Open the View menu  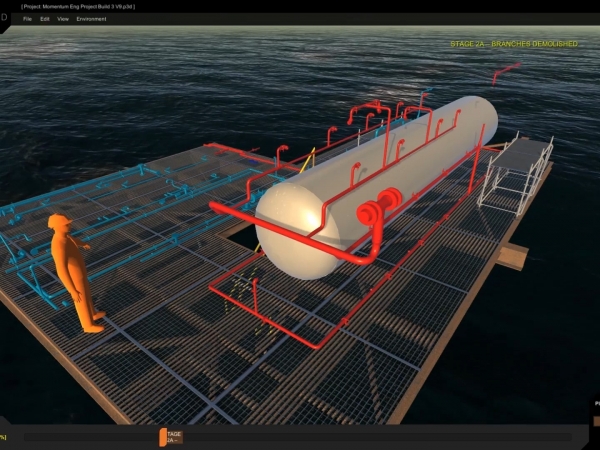(63, 19)
